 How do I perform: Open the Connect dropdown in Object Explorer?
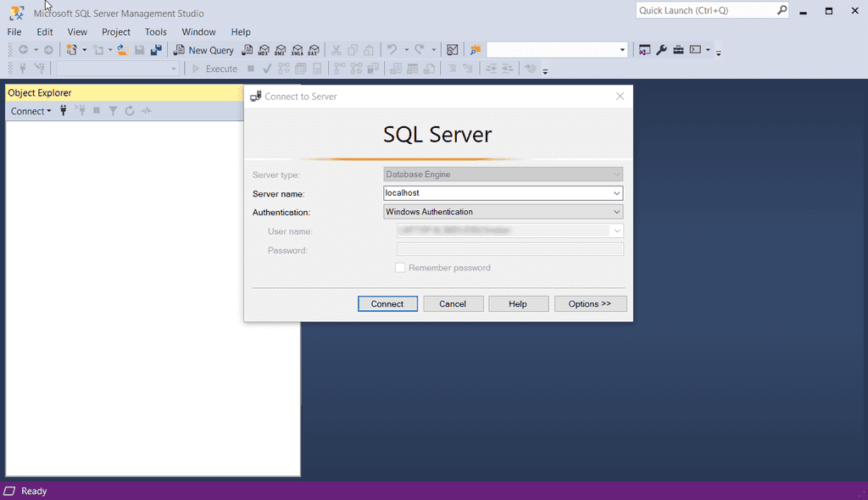pos(31,110)
